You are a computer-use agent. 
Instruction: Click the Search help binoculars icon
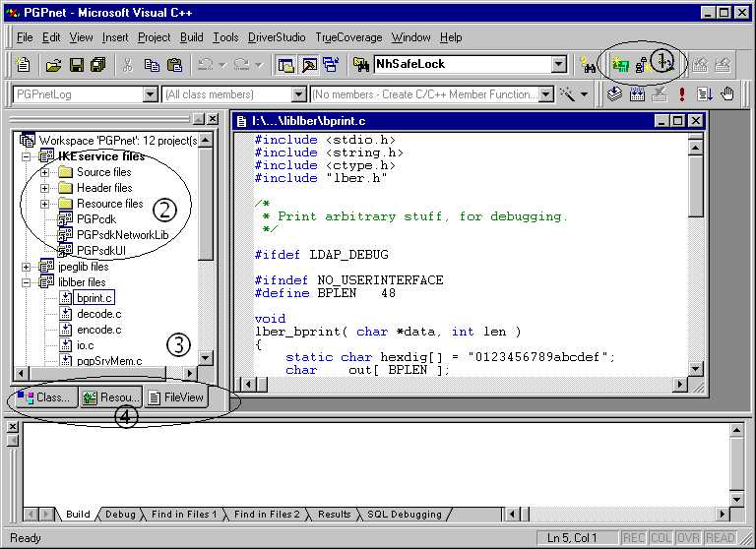(x=588, y=65)
